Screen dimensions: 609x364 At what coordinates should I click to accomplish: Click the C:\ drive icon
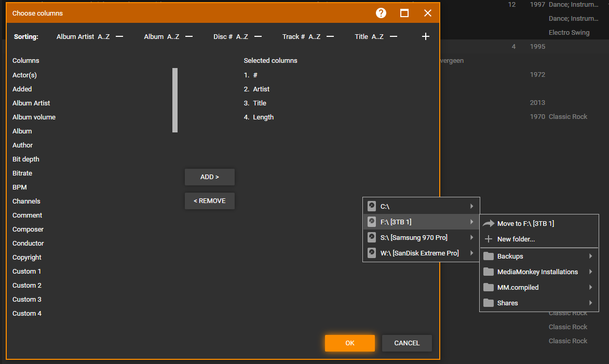(371, 206)
